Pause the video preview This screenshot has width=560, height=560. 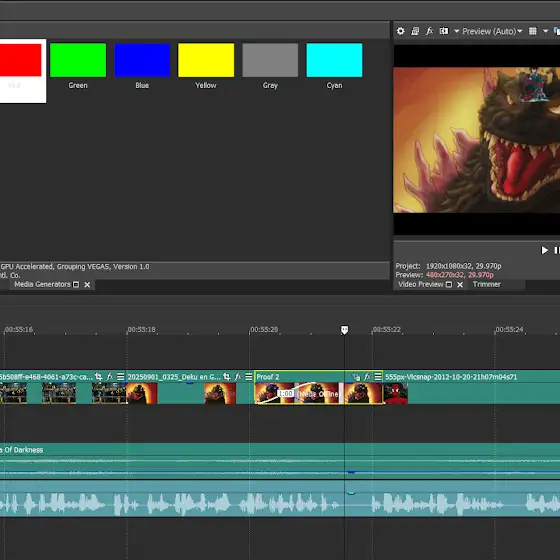556,250
